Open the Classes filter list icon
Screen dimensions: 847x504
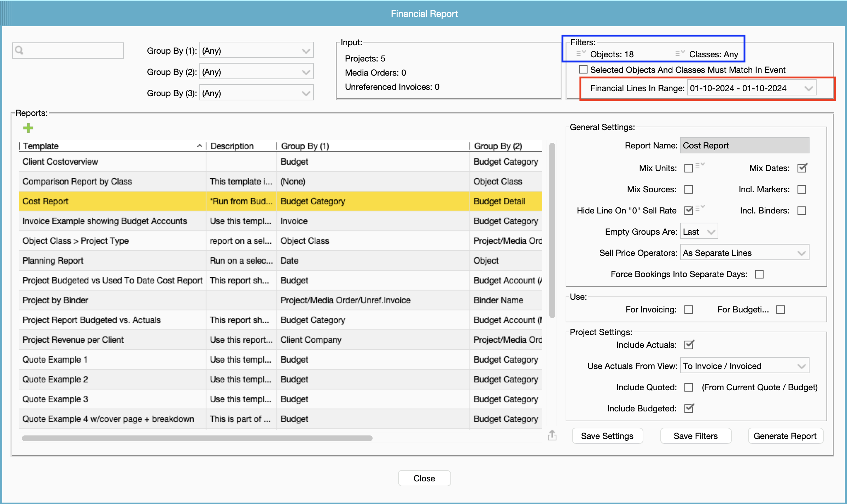(680, 53)
